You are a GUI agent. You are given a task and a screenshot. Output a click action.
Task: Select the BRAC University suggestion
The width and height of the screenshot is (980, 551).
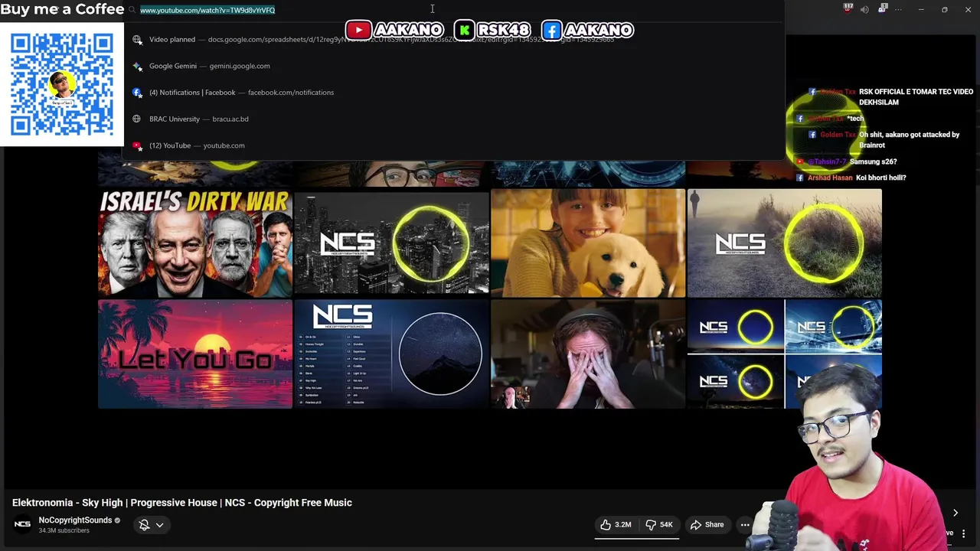coord(452,119)
